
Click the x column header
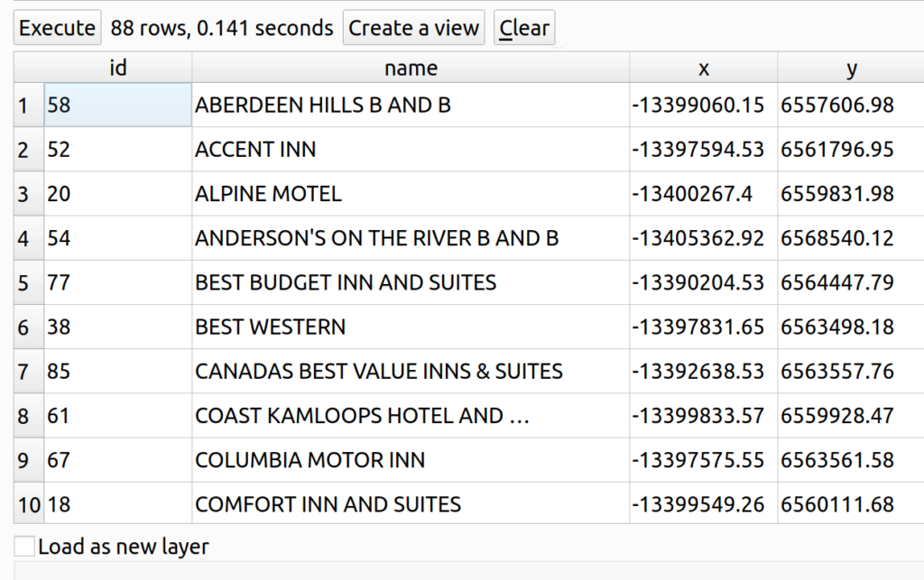(x=704, y=68)
